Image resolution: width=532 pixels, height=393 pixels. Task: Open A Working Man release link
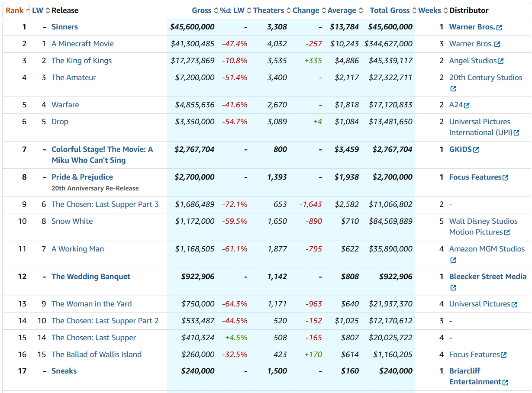tap(77, 249)
